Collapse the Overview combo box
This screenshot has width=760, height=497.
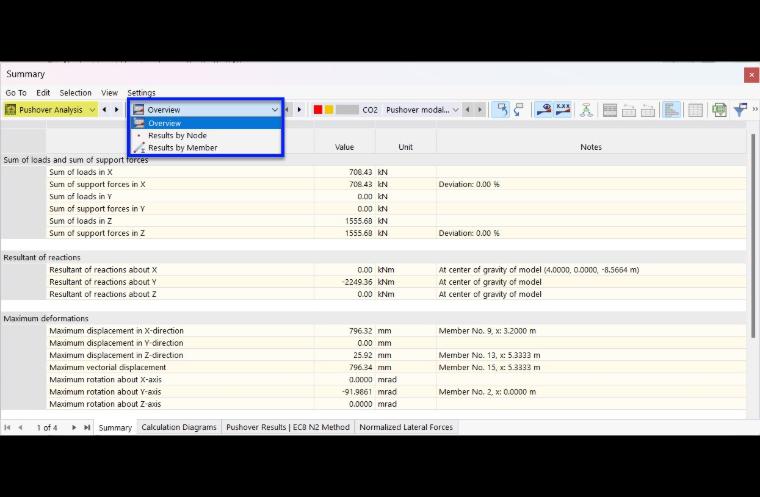pyautogui.click(x=274, y=110)
